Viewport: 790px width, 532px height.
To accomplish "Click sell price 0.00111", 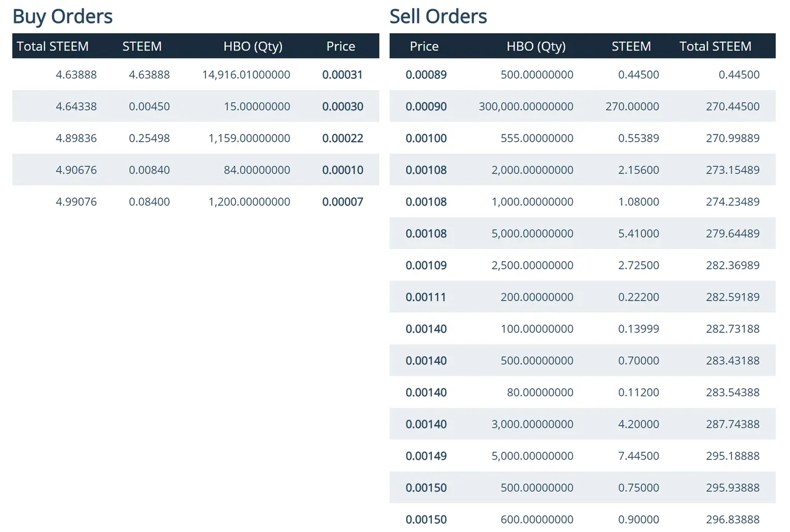I will (426, 297).
